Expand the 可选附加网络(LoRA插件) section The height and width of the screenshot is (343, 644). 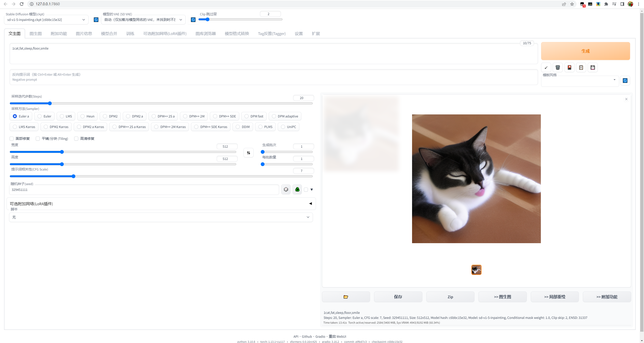point(161,204)
